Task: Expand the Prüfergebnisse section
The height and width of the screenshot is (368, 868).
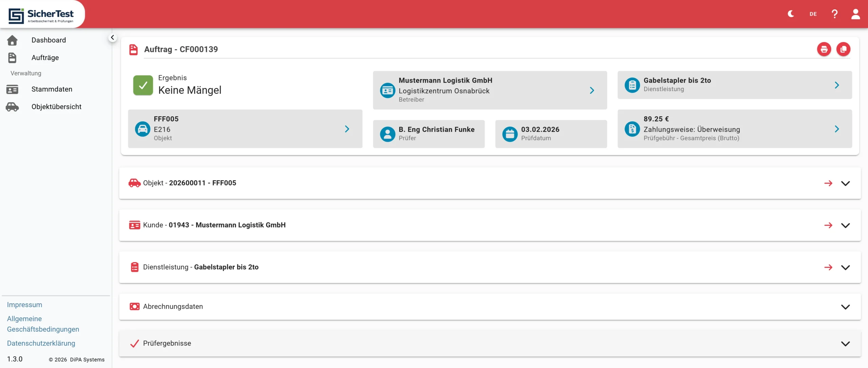Action: coord(845,344)
